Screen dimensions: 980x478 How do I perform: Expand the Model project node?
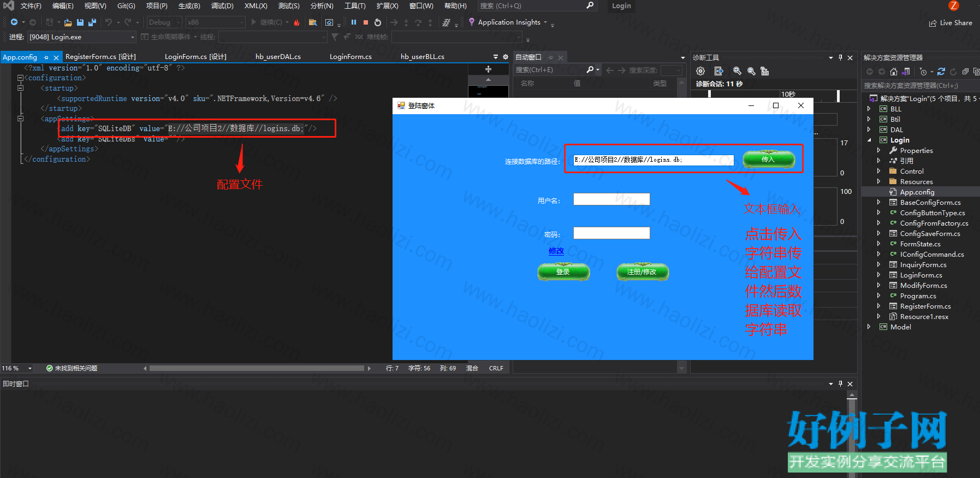pos(869,327)
